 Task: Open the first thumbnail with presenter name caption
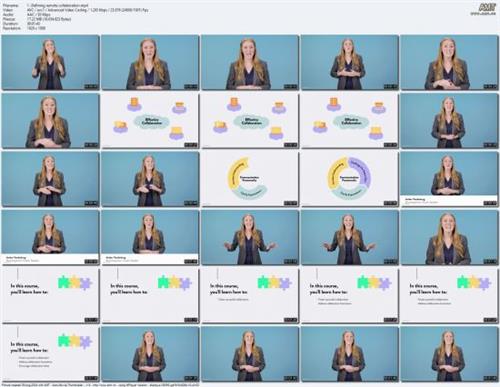click(x=449, y=179)
